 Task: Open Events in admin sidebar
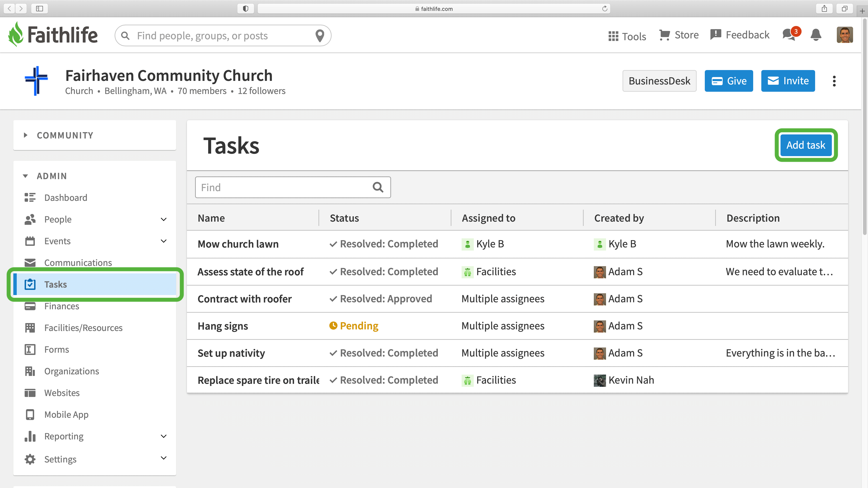tap(57, 241)
